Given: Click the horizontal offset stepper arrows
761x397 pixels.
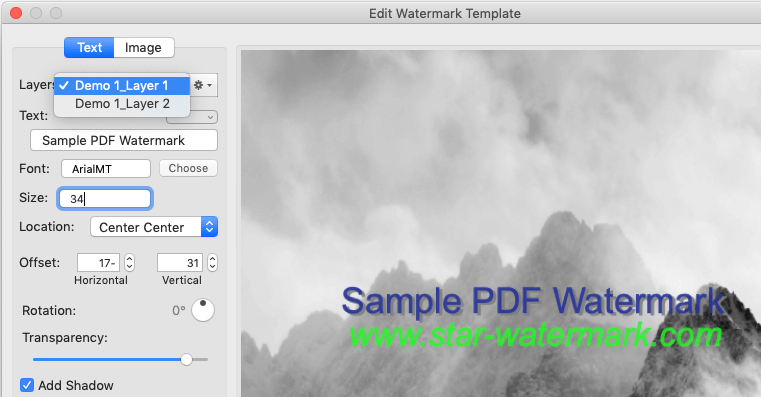Looking at the screenshot, I should (x=129, y=263).
